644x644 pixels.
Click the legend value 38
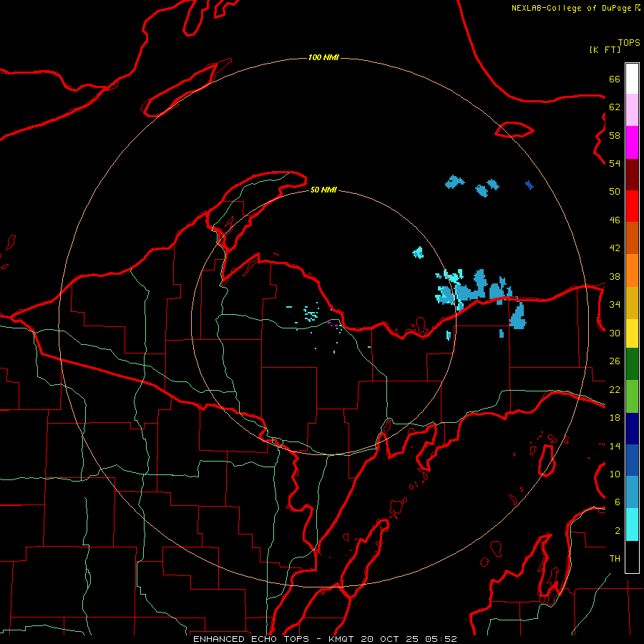click(x=615, y=276)
